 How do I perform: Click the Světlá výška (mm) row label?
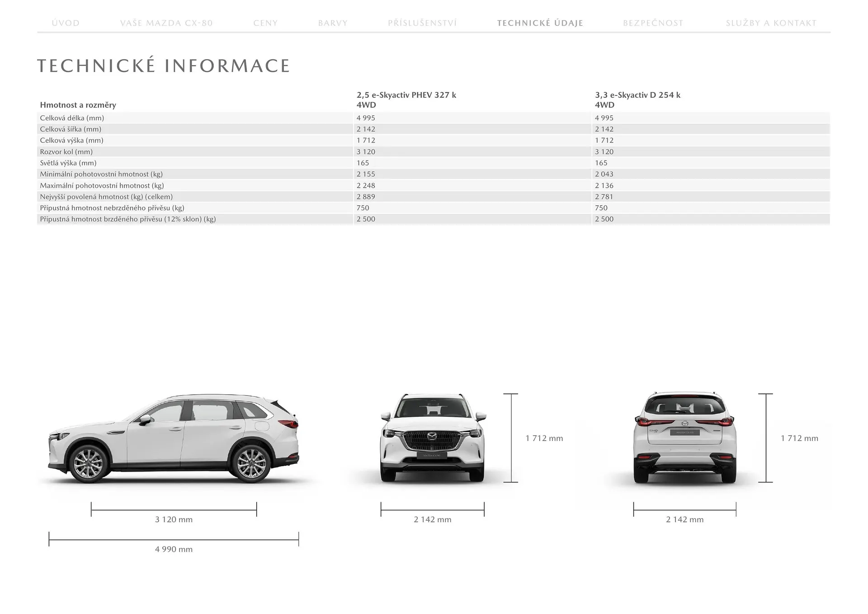point(68,163)
